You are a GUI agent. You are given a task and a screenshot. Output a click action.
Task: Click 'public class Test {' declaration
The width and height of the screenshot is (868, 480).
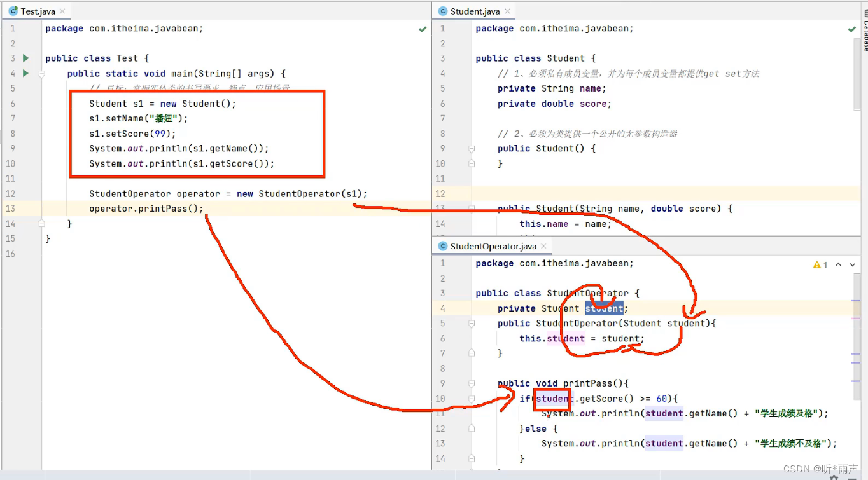pos(97,58)
